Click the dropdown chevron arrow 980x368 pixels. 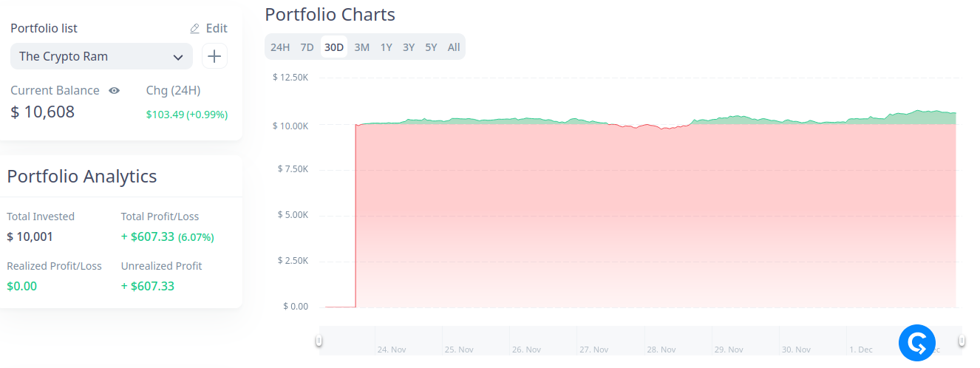pyautogui.click(x=178, y=57)
